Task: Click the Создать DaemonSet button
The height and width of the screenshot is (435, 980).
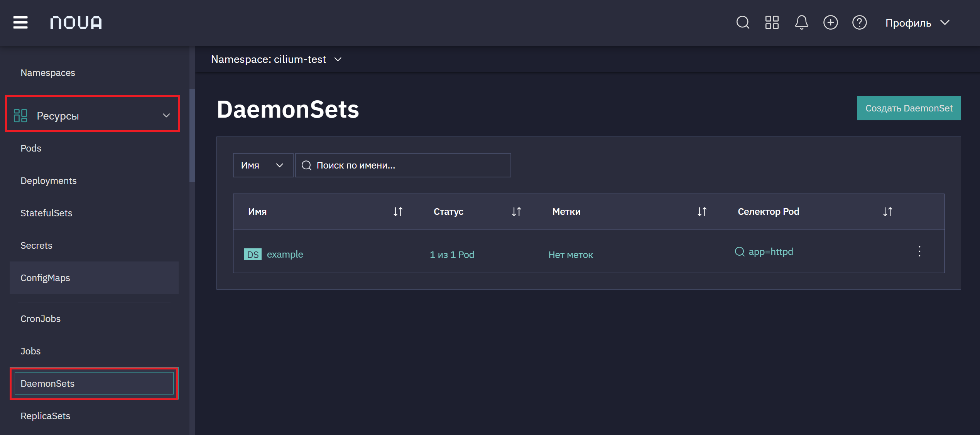Action: [909, 108]
